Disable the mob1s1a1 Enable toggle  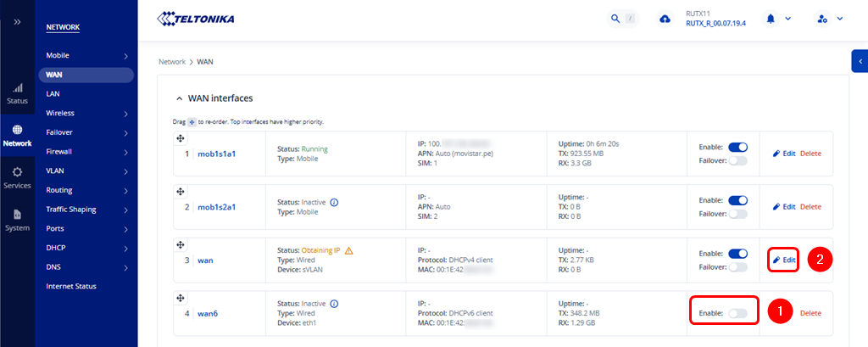click(737, 147)
